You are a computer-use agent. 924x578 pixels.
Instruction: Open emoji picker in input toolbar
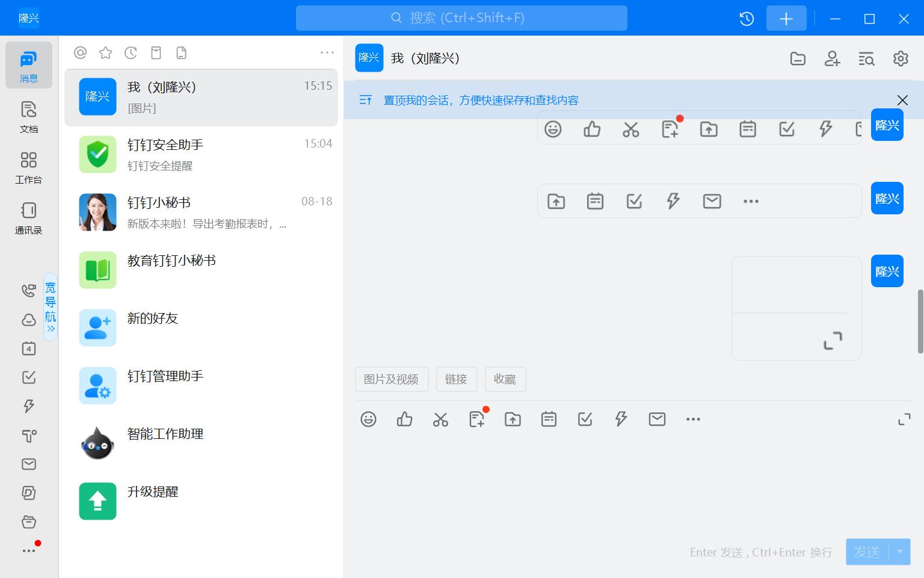click(368, 419)
